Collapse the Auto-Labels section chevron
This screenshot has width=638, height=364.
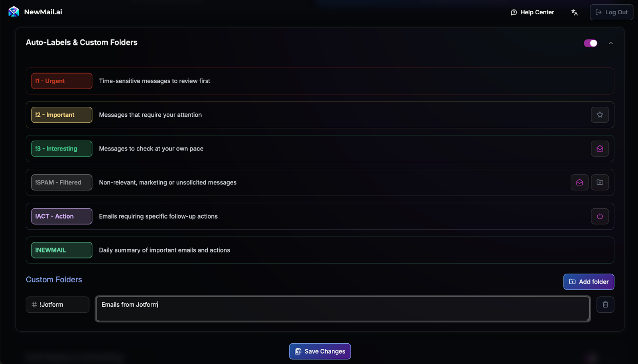(x=611, y=43)
